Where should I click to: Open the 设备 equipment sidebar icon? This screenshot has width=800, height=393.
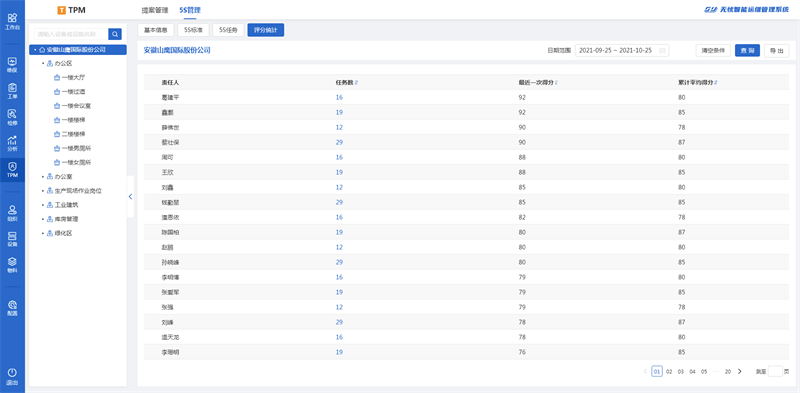click(12, 239)
